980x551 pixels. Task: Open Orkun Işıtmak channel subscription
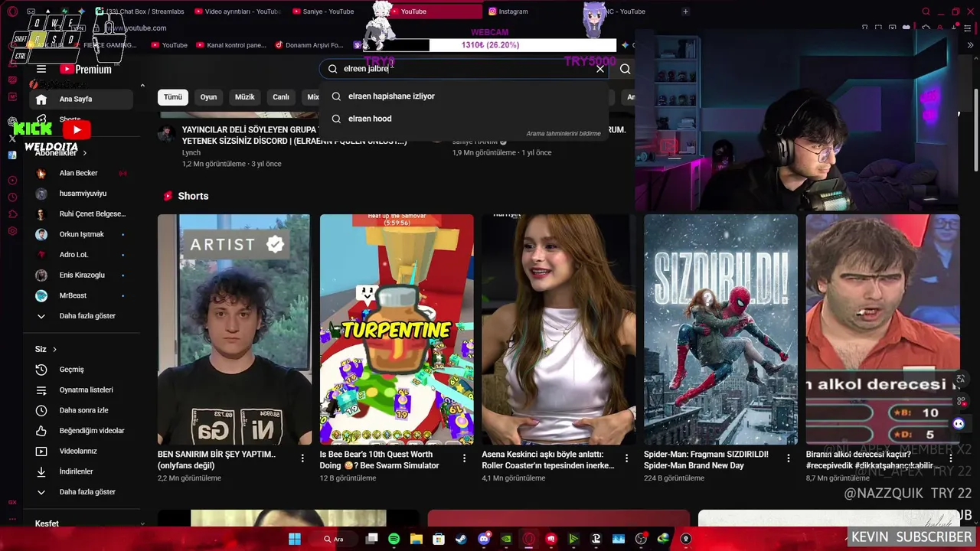pos(81,234)
